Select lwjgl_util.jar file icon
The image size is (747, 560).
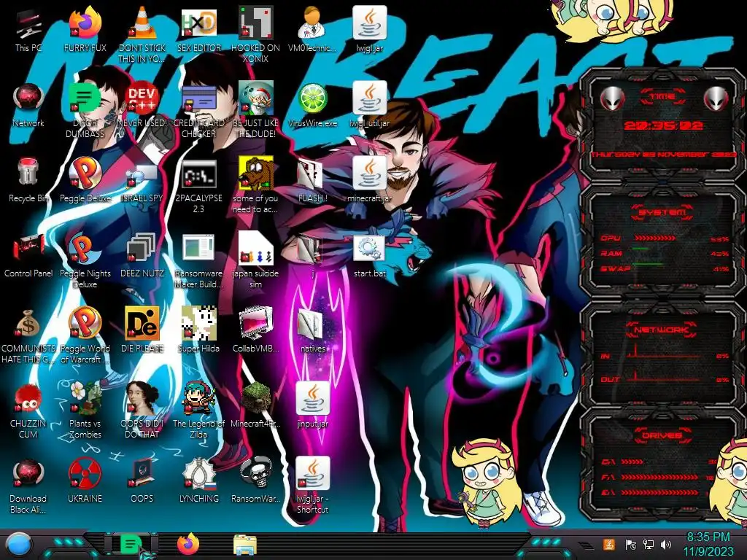point(370,105)
